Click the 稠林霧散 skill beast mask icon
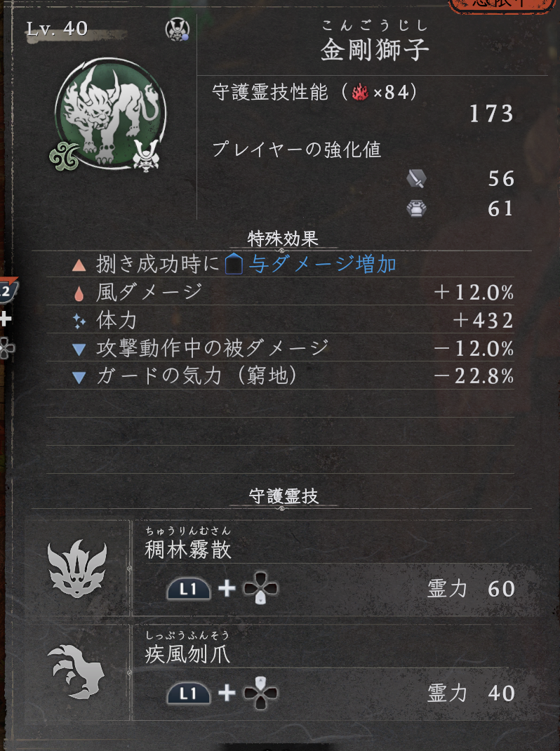Image resolution: width=560 pixels, height=751 pixels. click(77, 568)
